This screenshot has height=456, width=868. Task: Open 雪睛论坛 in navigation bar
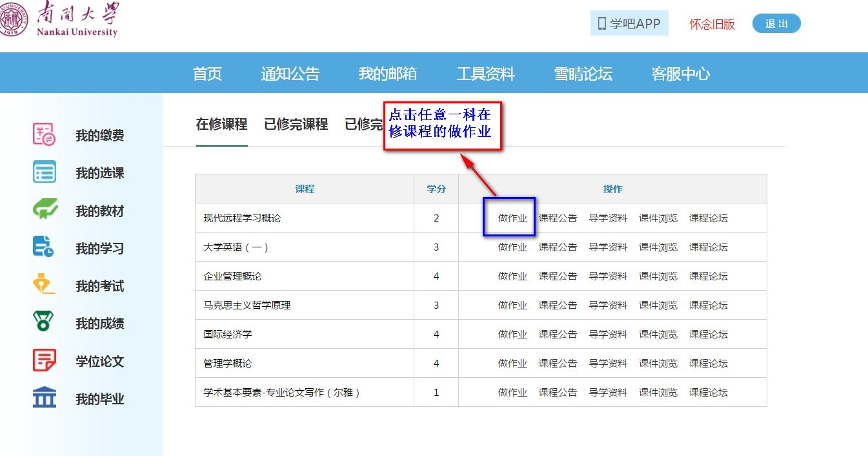(583, 74)
